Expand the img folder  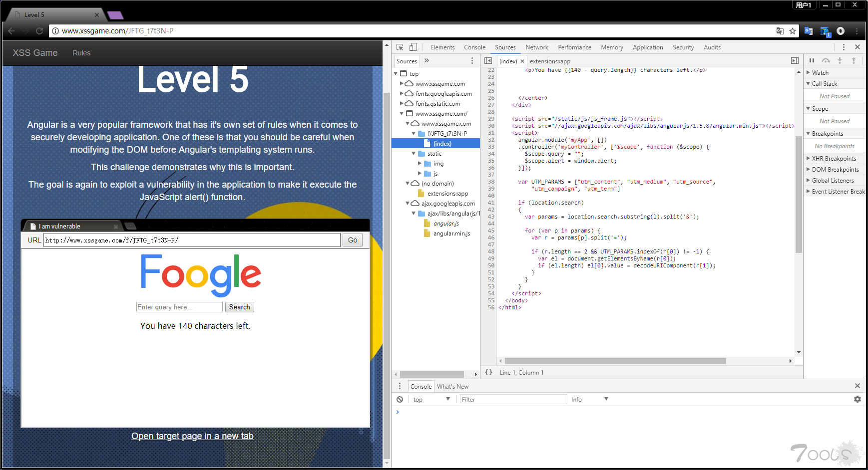[420, 163]
